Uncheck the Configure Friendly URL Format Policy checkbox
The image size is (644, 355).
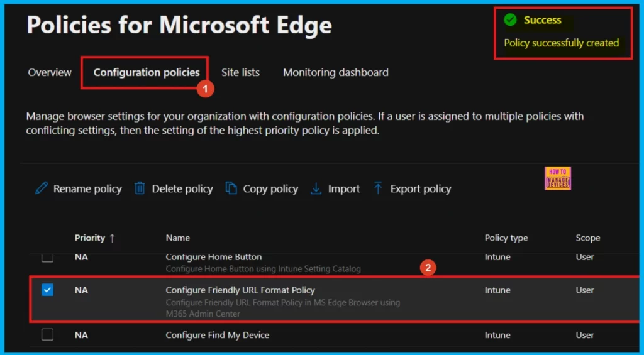(47, 290)
